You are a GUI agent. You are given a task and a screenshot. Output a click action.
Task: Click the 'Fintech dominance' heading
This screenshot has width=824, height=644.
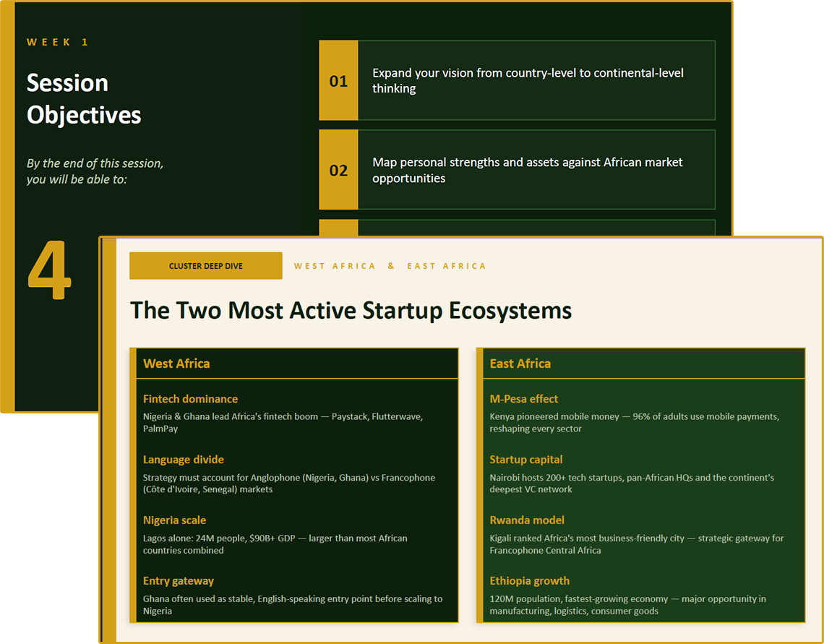[x=190, y=399]
